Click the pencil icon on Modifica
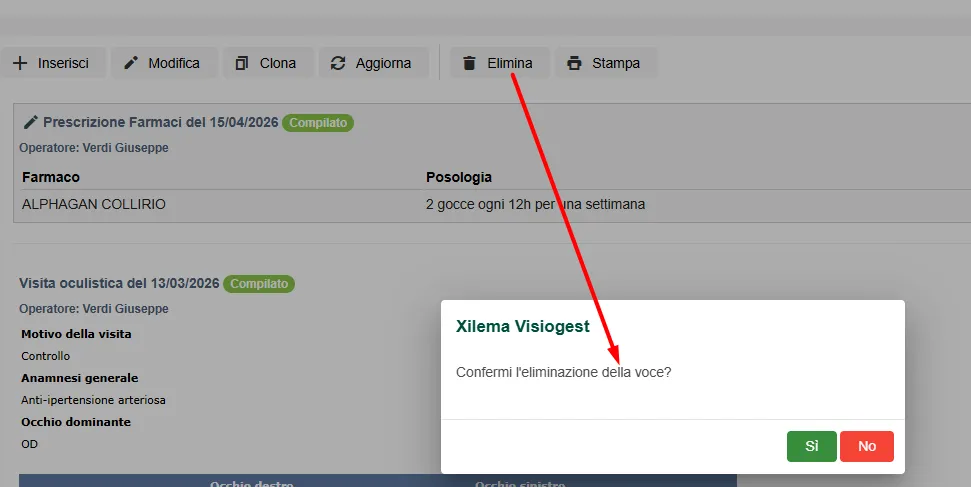 [131, 63]
